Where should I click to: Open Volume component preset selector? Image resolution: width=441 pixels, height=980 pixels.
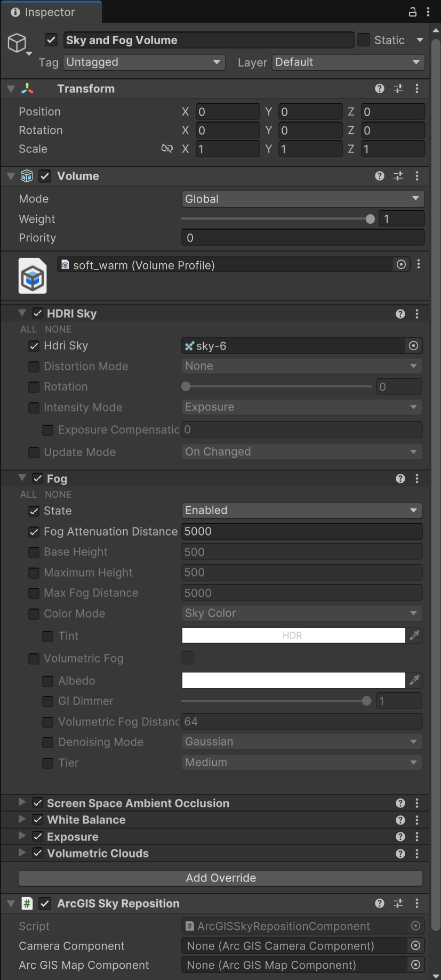(398, 176)
